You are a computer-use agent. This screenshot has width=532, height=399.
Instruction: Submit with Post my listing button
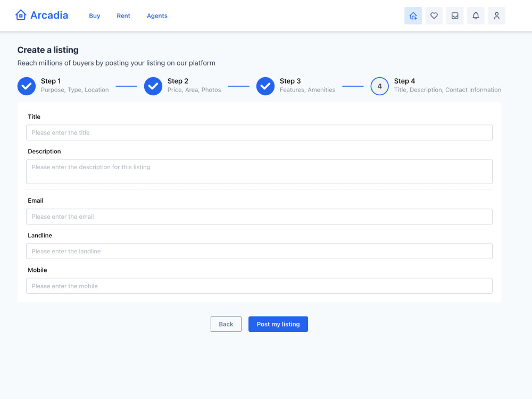pyautogui.click(x=278, y=324)
